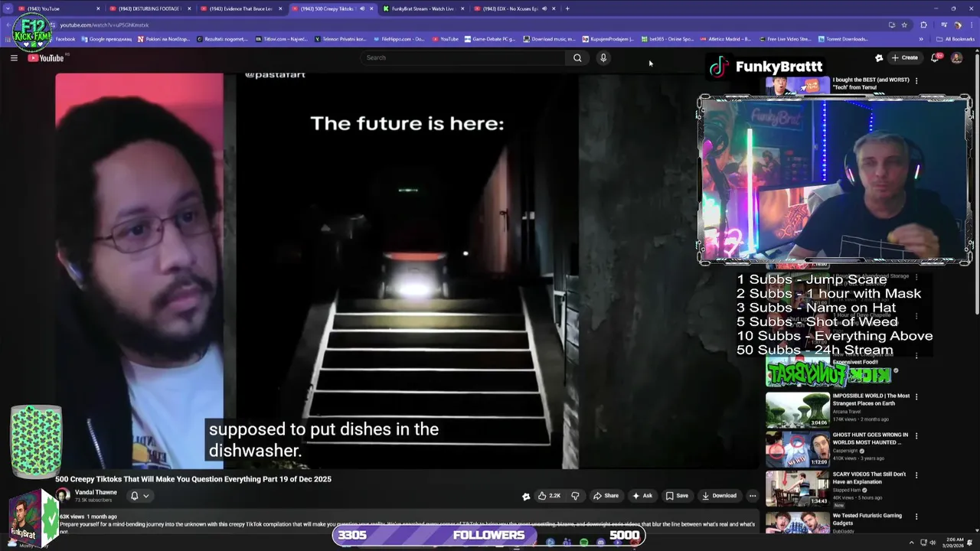
Task: Open YouTube notifications bell in header
Action: (936, 58)
